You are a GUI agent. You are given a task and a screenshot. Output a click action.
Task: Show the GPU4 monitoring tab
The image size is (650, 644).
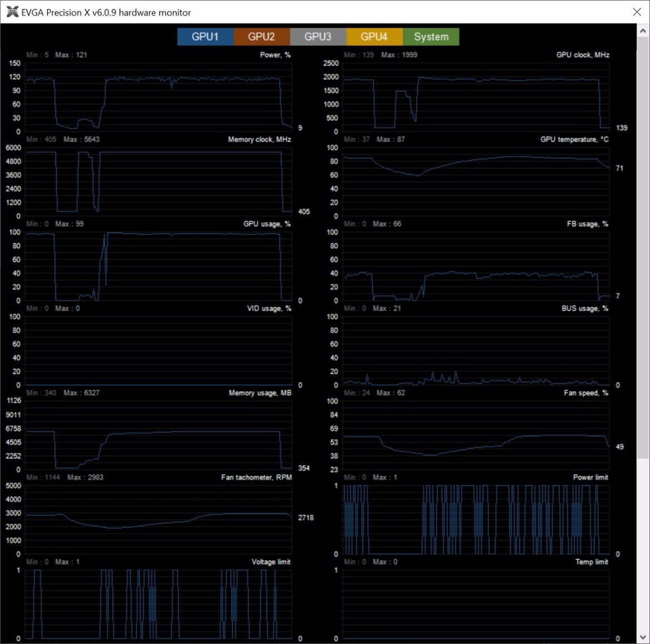pyautogui.click(x=374, y=37)
